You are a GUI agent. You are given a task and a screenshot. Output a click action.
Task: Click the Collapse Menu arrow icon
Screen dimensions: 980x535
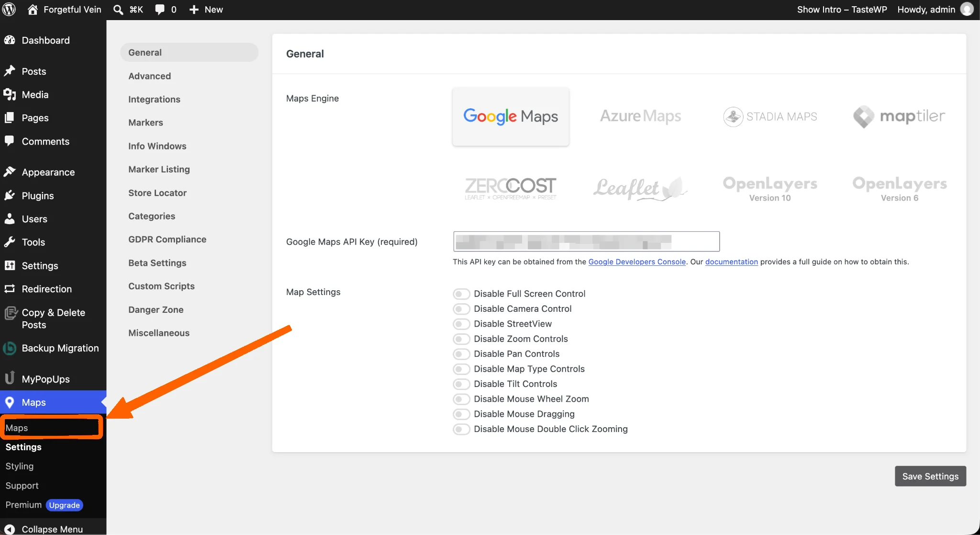point(10,529)
